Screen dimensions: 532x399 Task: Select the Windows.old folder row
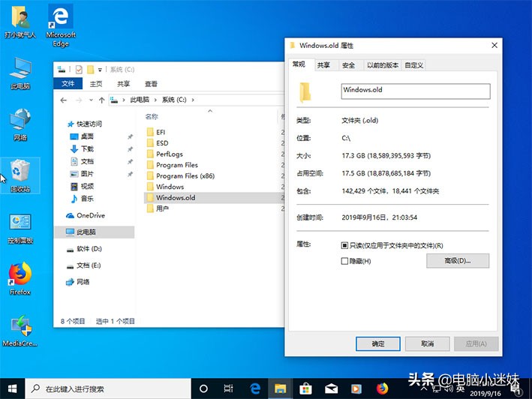pos(213,198)
